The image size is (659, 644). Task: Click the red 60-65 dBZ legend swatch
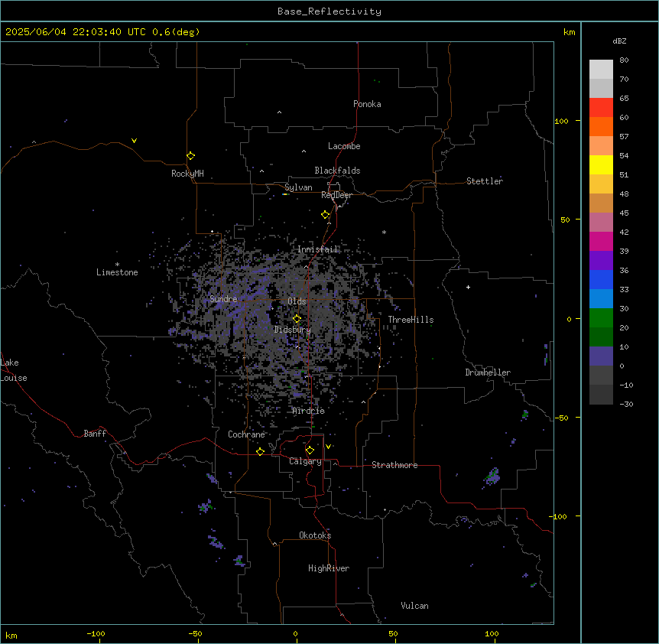click(x=601, y=107)
